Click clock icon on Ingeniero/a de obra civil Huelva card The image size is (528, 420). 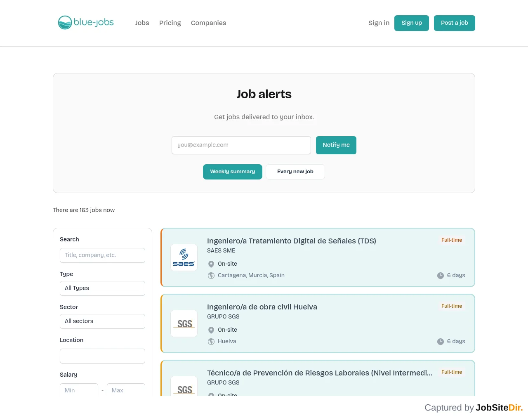tap(441, 342)
